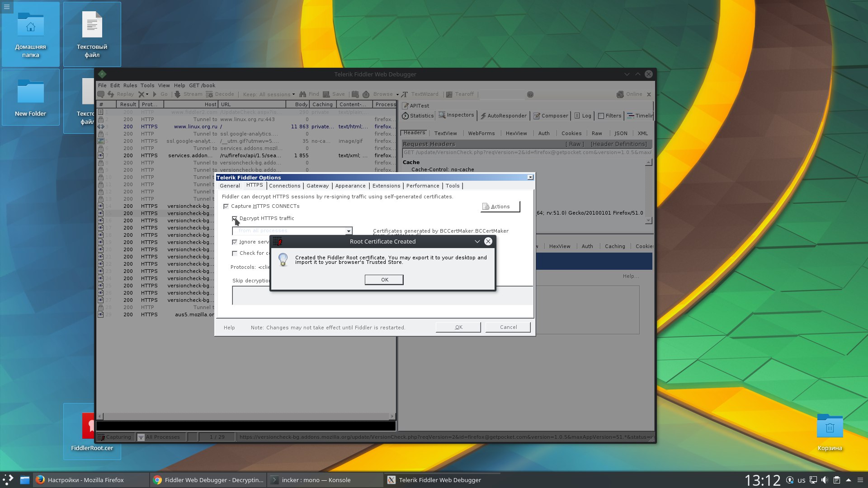
Task: Toggle Capture HTTPS CONNECTs checkbox
Action: (x=226, y=206)
